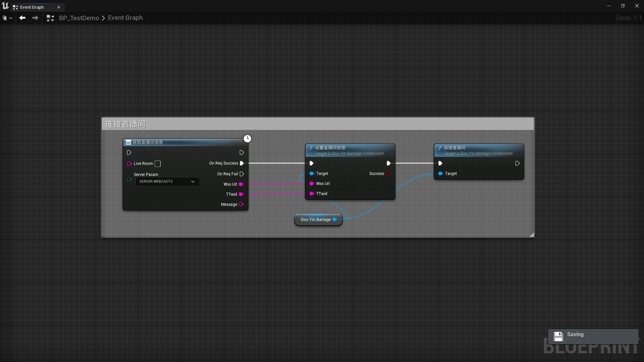
Task: Click Wss Url input pin on 设置直播间信息
Action: (x=312, y=184)
